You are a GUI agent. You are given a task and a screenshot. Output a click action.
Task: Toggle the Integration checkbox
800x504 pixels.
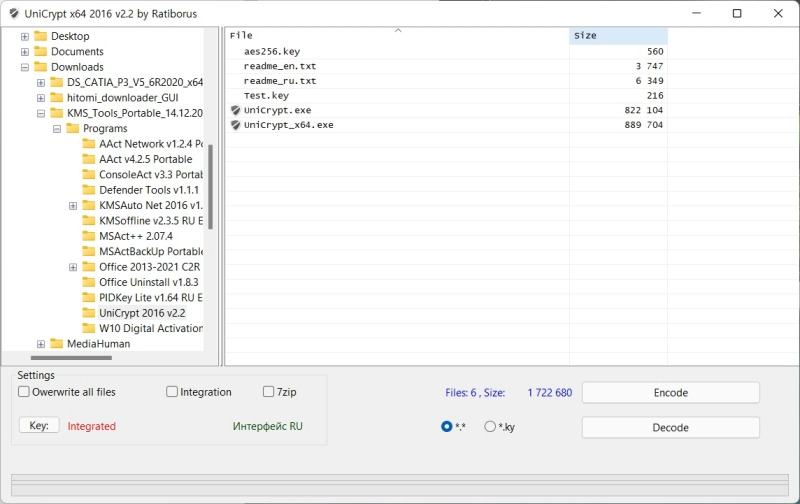[172, 392]
